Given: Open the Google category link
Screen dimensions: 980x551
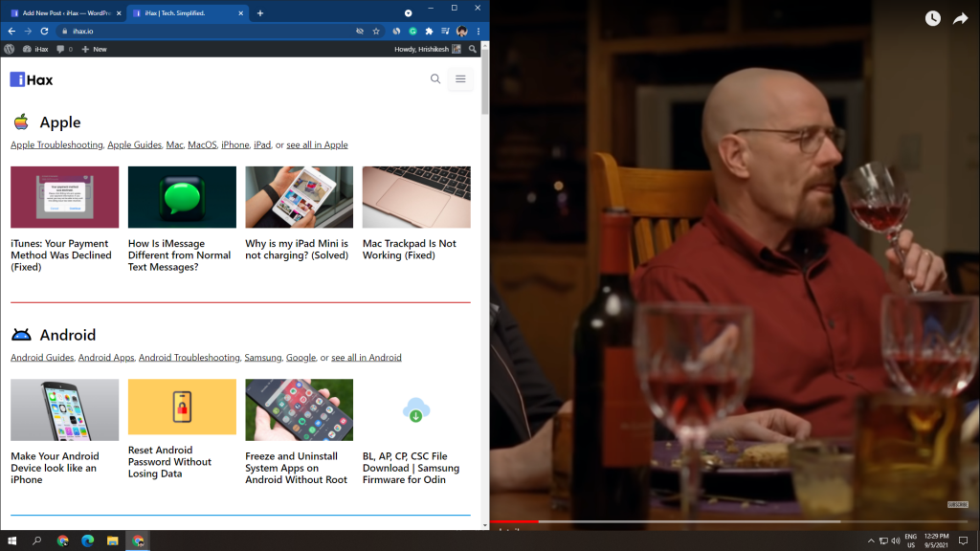Looking at the screenshot, I should click(x=301, y=358).
